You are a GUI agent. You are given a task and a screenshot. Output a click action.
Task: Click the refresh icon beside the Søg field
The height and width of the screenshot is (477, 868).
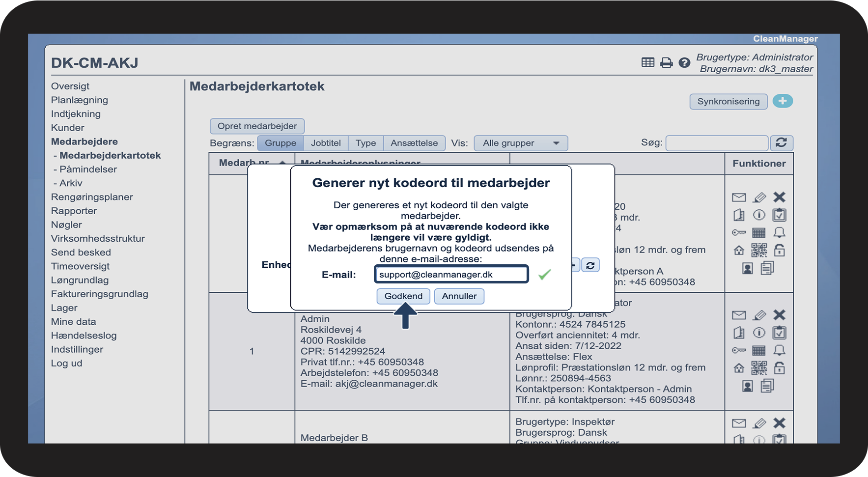[782, 143]
